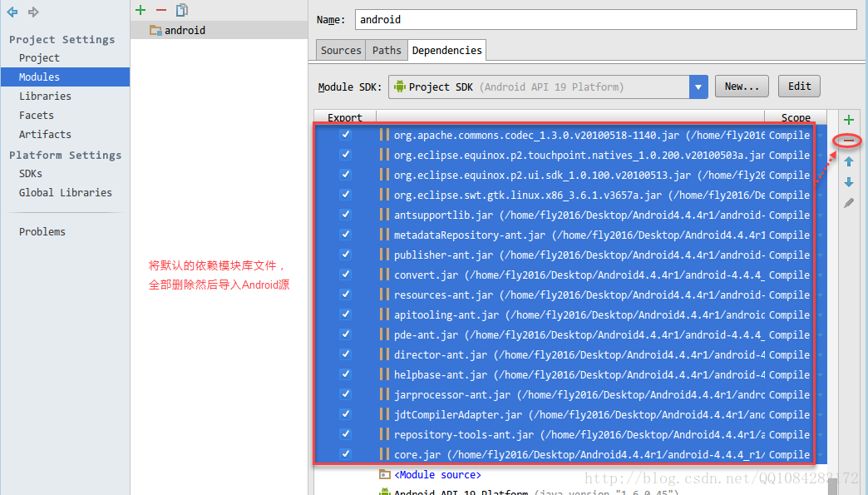Click the Export column header
The height and width of the screenshot is (495, 868).
tap(345, 117)
